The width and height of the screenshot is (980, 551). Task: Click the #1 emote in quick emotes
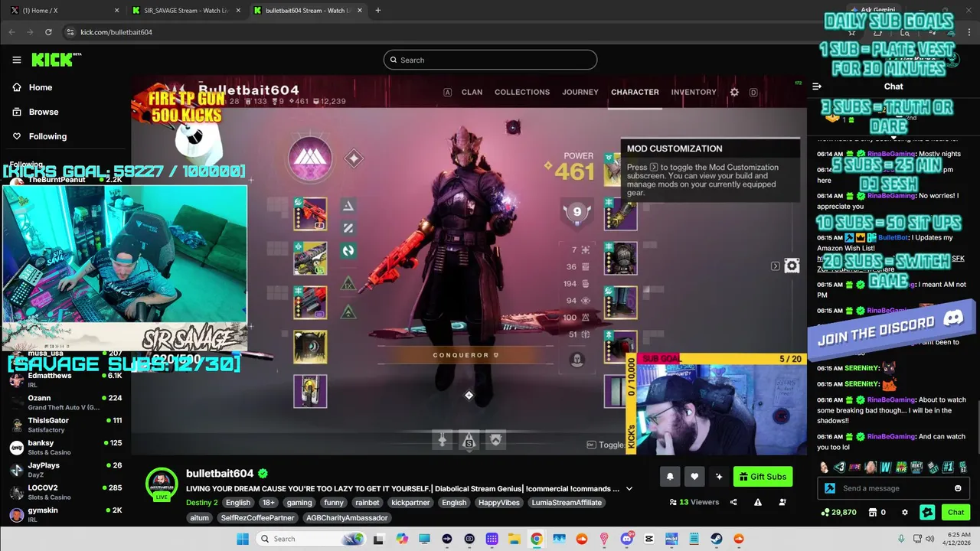pyautogui.click(x=948, y=467)
